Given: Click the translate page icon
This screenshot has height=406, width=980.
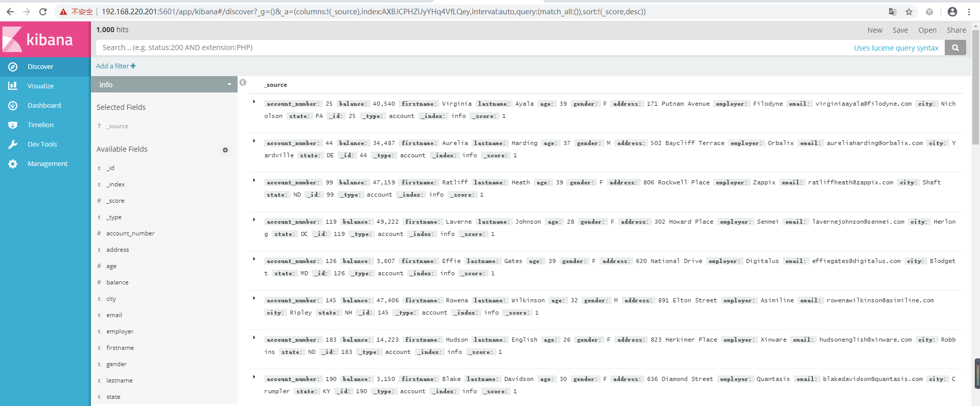Looking at the screenshot, I should pyautogui.click(x=893, y=12).
